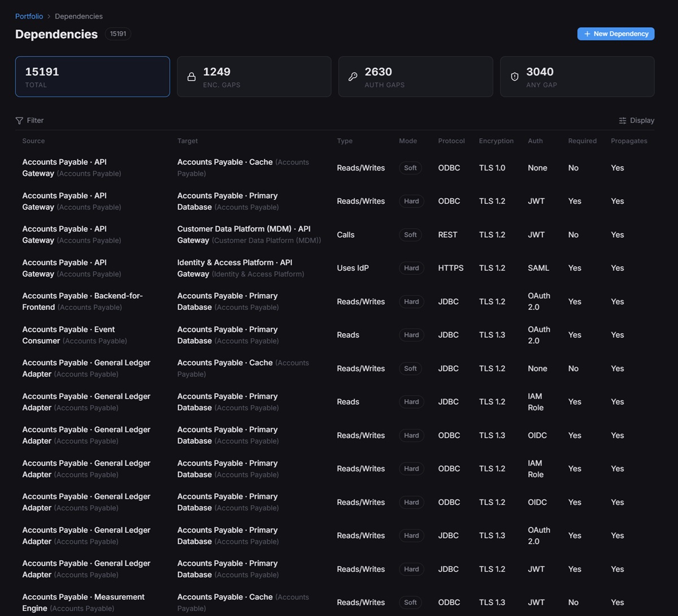
Task: Click the Encryption column header
Action: tap(496, 141)
